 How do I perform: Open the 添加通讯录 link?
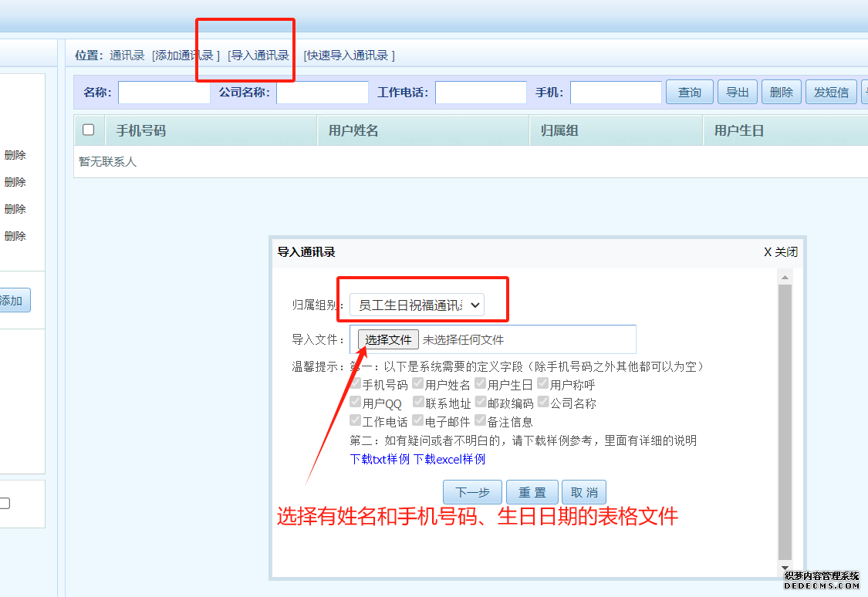186,56
